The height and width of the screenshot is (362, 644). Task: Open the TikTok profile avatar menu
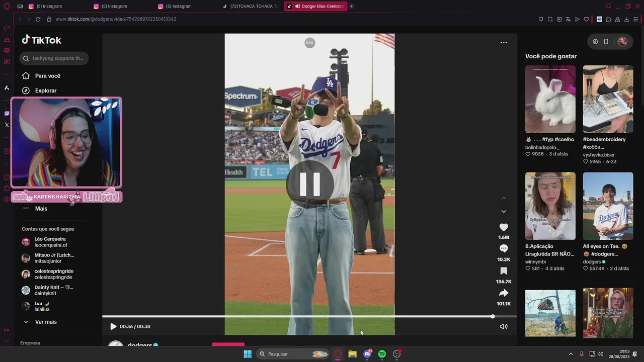point(622,42)
